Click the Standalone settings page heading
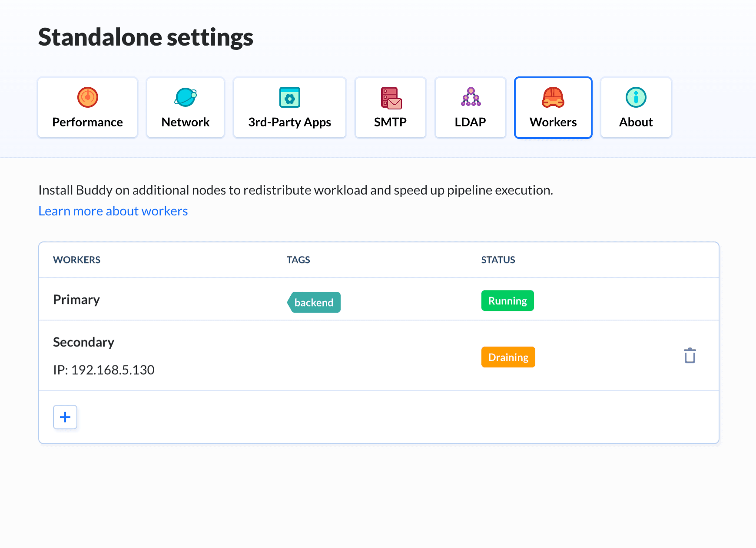The image size is (756, 548). pyautogui.click(x=146, y=37)
